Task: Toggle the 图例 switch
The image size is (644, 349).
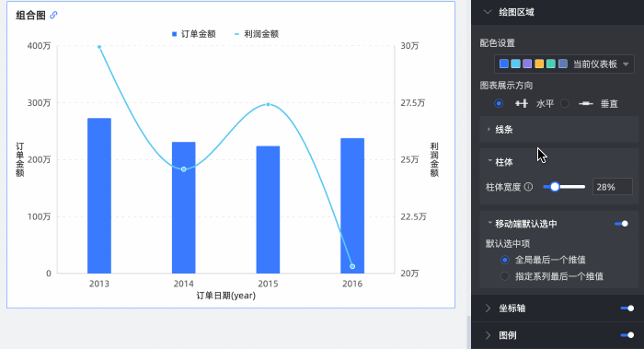Action: tap(627, 335)
